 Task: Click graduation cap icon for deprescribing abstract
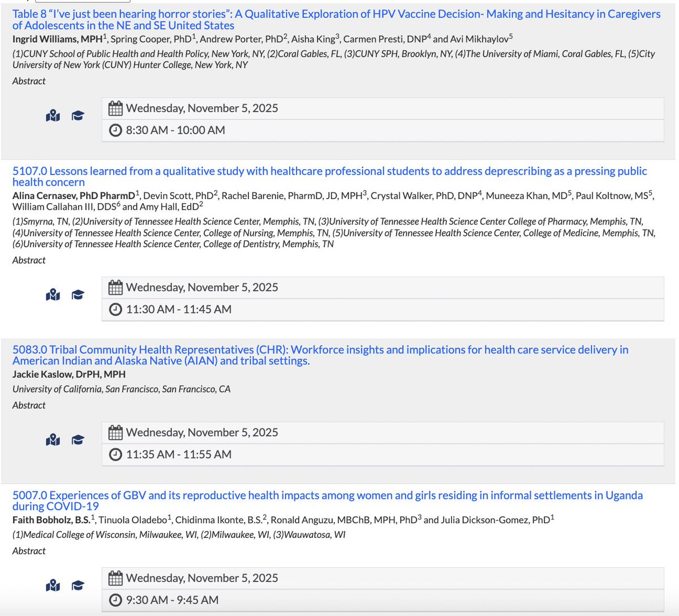[x=78, y=295]
